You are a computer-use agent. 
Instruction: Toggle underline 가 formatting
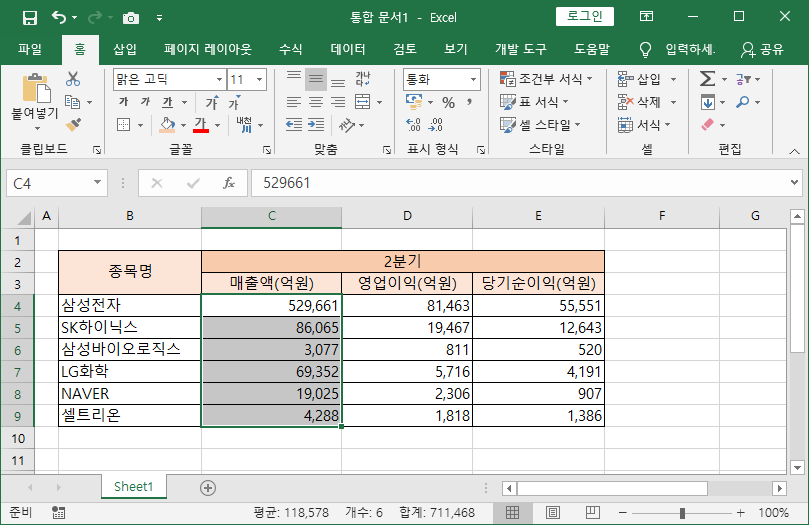(167, 102)
